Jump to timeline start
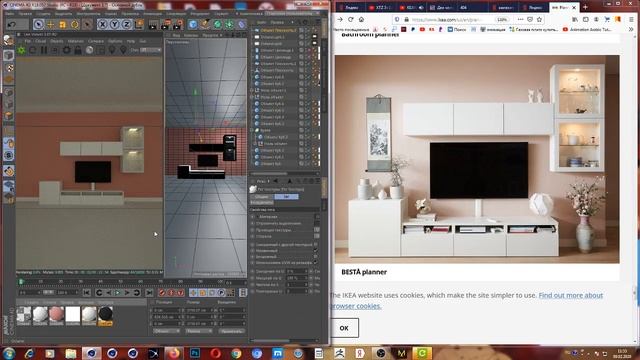The height and width of the screenshot is (360, 640). coord(87,293)
